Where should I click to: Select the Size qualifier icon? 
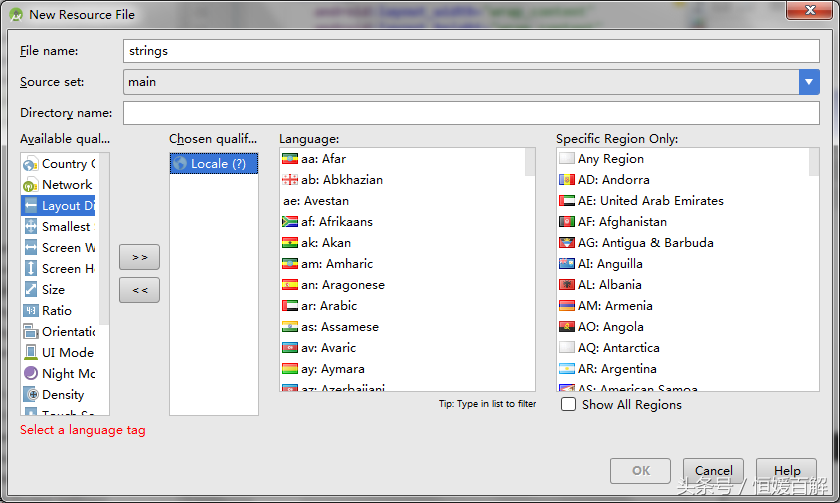pyautogui.click(x=31, y=289)
